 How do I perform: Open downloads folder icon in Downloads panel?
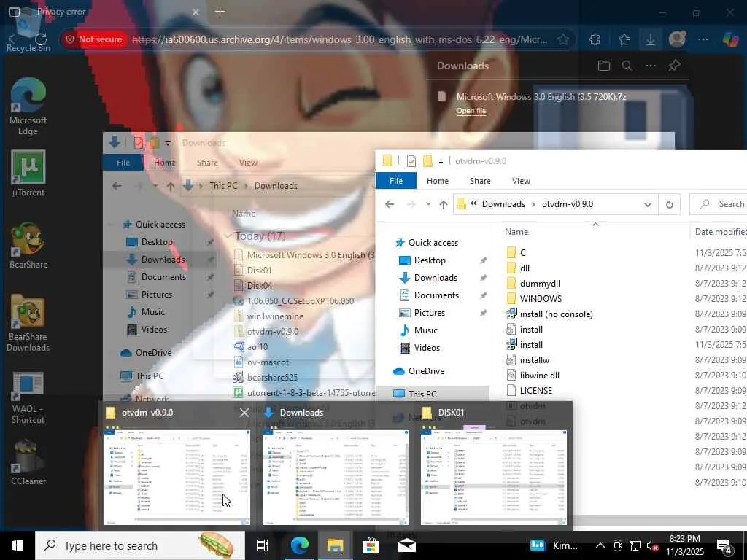603,66
